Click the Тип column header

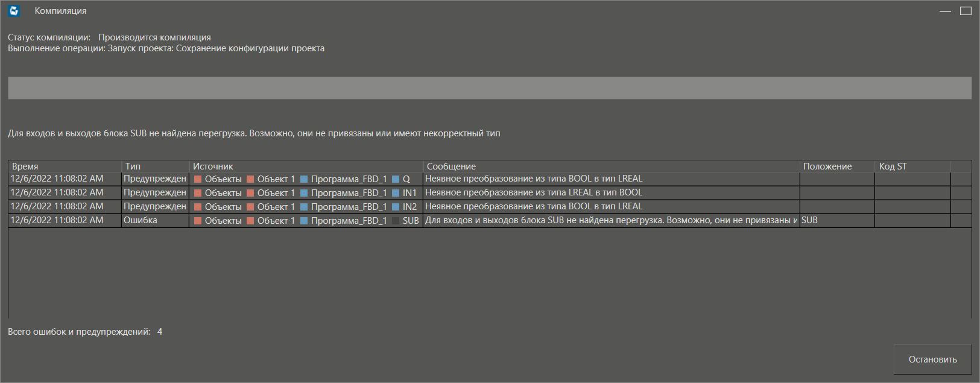coord(156,166)
